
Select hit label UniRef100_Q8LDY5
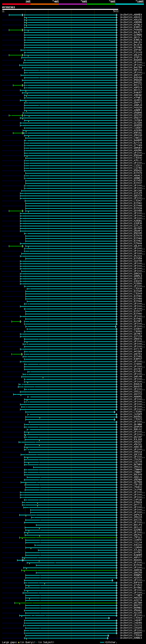pyautogui.click(x=131, y=55)
